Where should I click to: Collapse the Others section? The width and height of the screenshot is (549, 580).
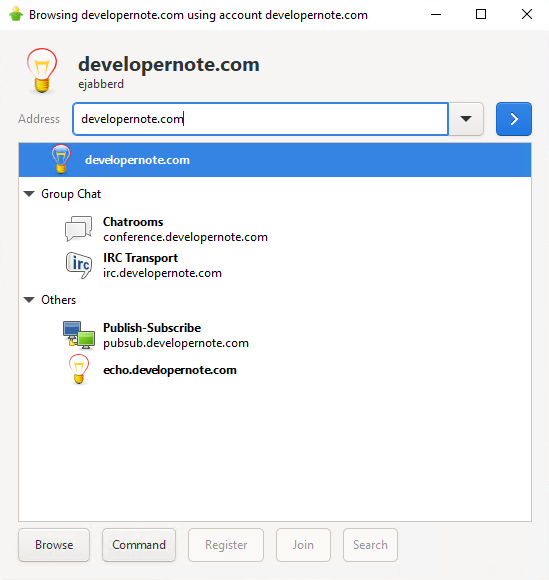coord(29,300)
